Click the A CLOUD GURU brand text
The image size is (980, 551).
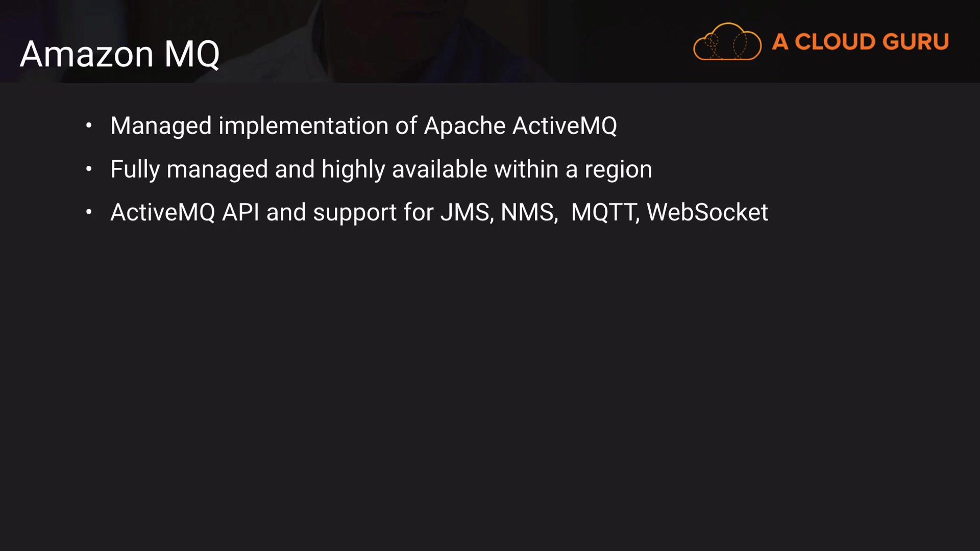pos(860,42)
